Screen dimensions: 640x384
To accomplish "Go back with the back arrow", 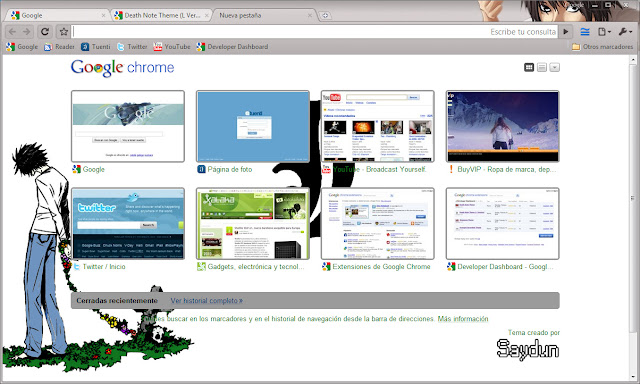I will click(x=12, y=31).
